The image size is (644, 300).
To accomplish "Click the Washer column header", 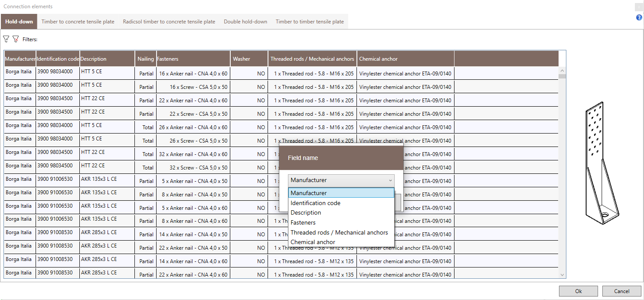I will pyautogui.click(x=249, y=59).
